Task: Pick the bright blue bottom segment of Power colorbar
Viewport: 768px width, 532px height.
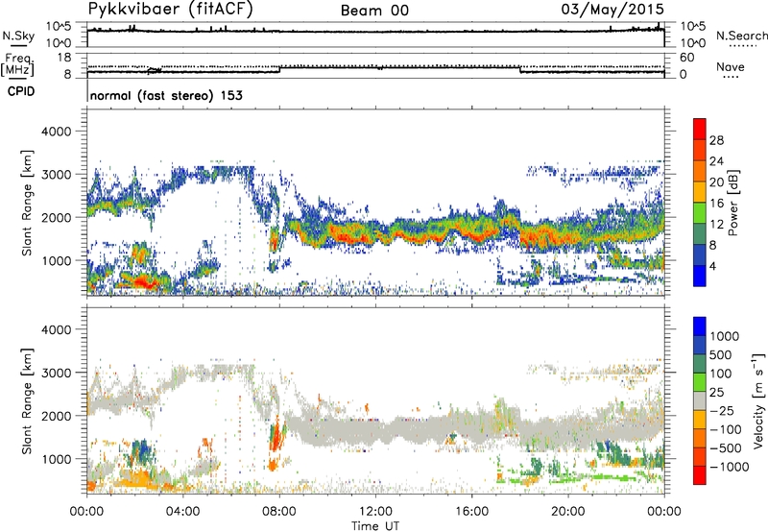Action: [x=700, y=276]
